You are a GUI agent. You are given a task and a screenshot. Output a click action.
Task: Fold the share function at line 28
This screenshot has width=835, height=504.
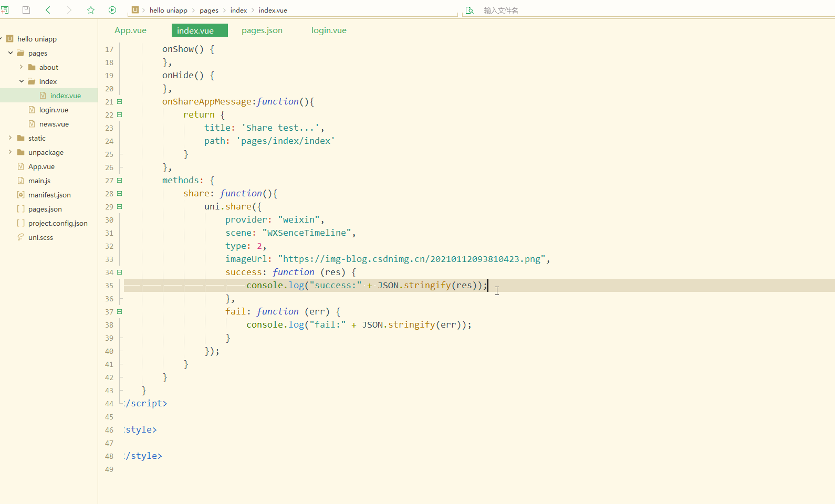click(120, 194)
